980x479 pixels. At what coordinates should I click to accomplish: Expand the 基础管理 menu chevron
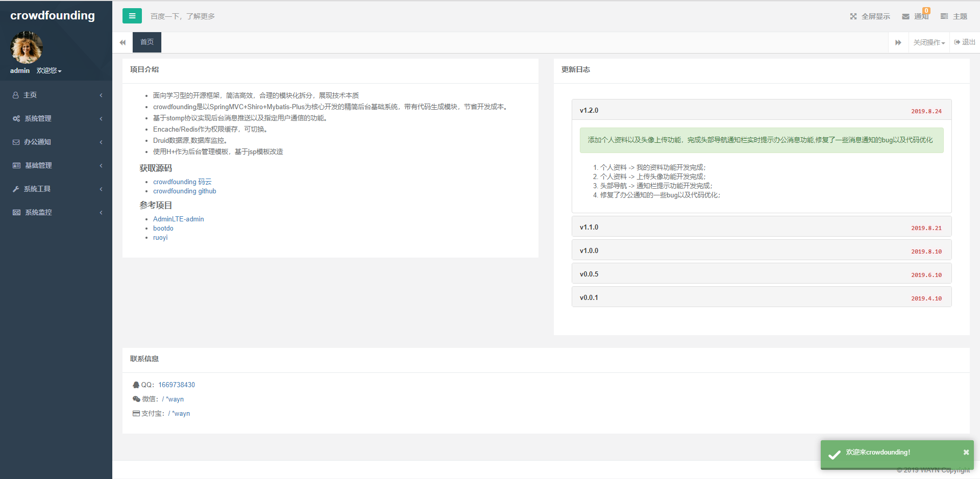101,165
